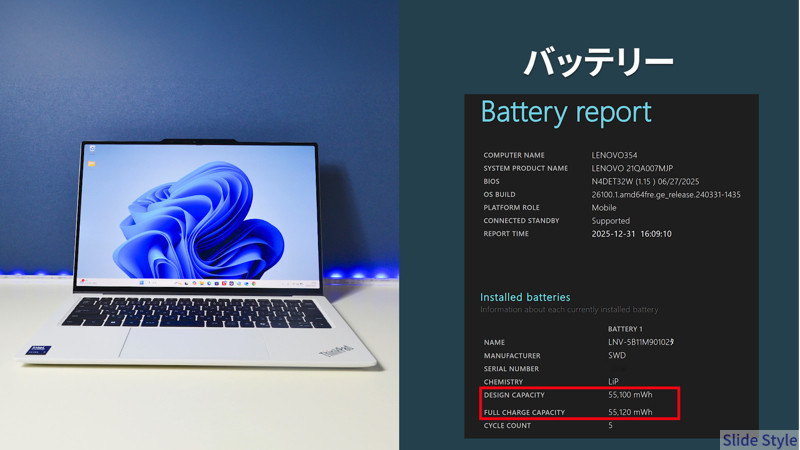Screen dimensions: 800x450
Task: Click the Recycle Bin icon on laptop desktop
Action: click(x=92, y=149)
